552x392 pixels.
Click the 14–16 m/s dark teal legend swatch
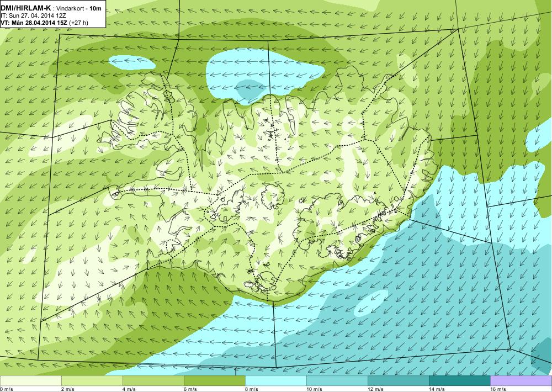[x=459, y=381]
